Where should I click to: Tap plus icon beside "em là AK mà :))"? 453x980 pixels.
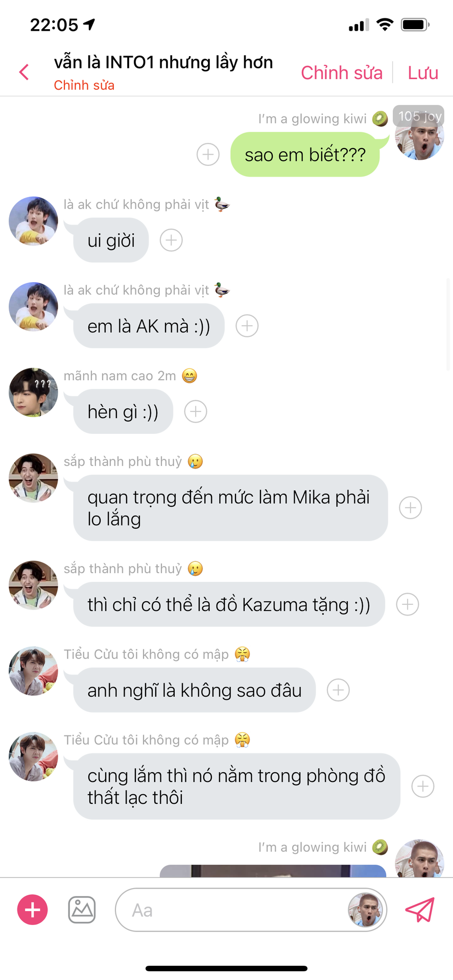247,326
